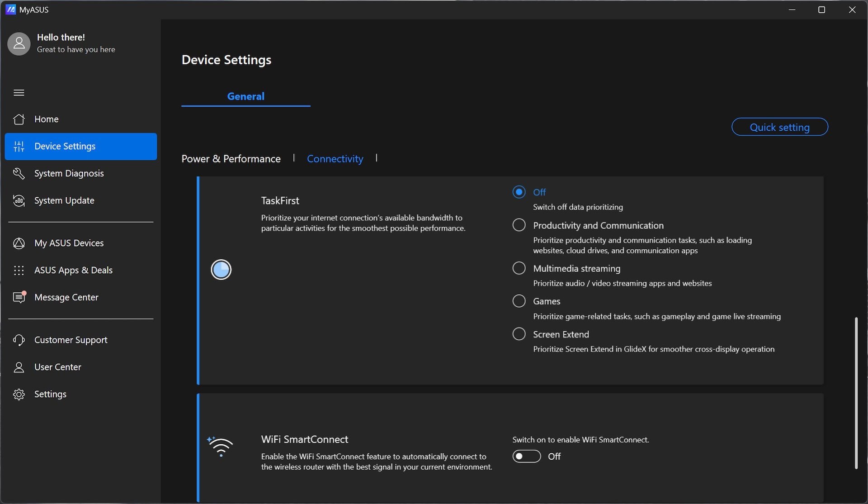Click the vertical scrollbar thumb
Viewport: 868px width, 504px height.
(x=856, y=393)
